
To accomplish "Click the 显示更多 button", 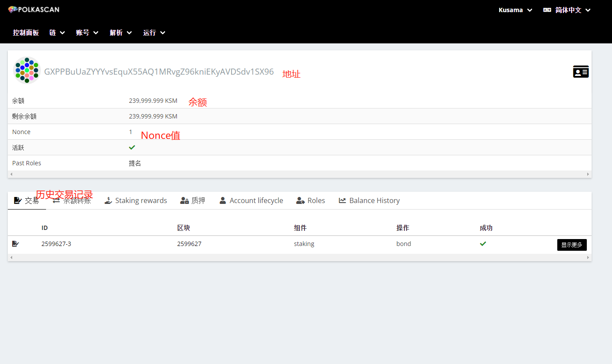I will (x=572, y=245).
